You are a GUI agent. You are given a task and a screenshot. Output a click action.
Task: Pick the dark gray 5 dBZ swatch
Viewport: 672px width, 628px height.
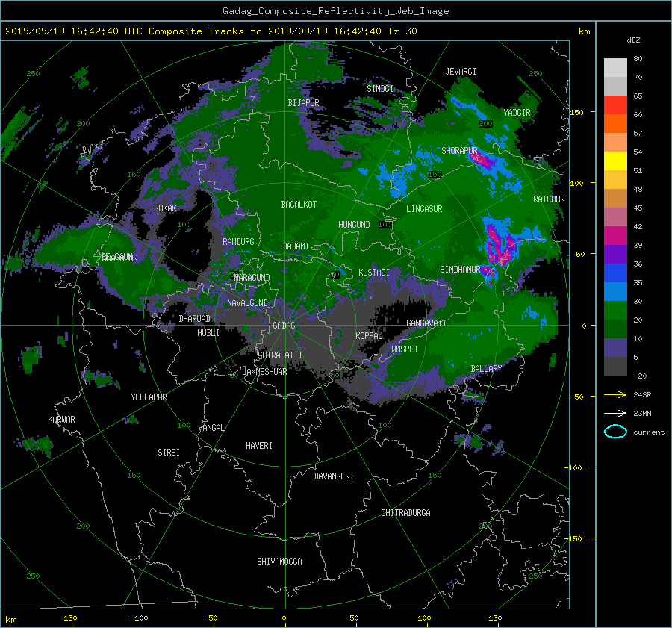[615, 367]
